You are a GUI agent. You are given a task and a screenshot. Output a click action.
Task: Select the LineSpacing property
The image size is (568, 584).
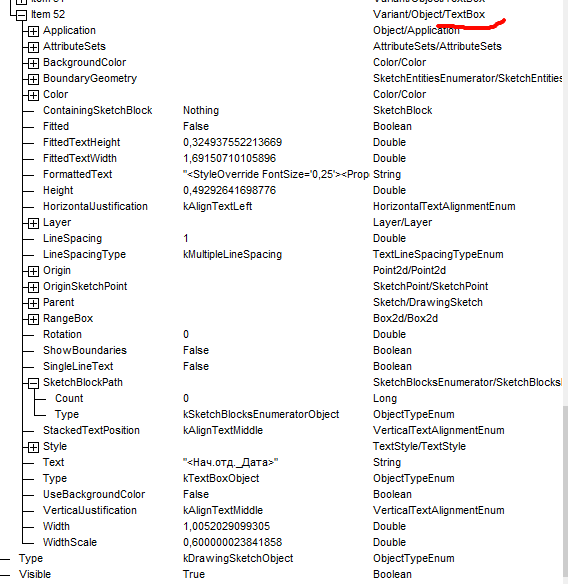click(73, 239)
